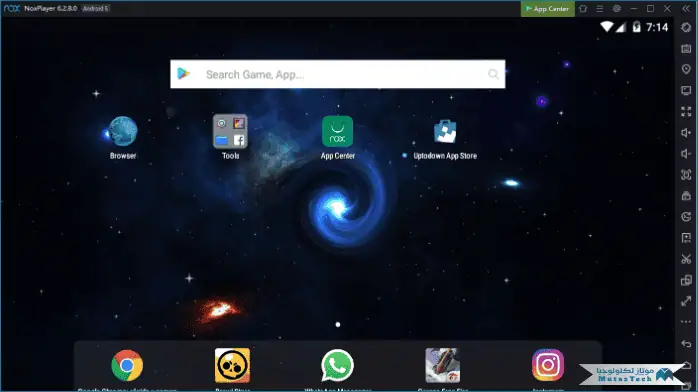This screenshot has height=392, width=698.
Task: Click the battery status icon
Action: click(x=637, y=27)
